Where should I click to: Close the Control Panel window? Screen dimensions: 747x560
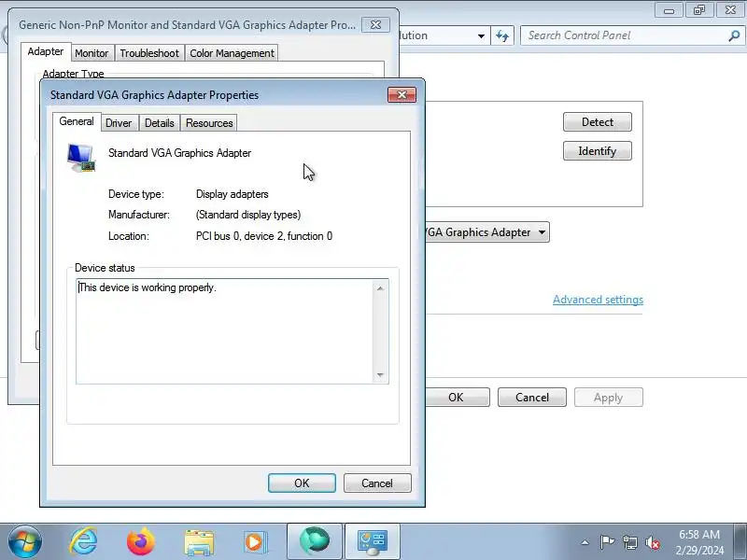[730, 10]
